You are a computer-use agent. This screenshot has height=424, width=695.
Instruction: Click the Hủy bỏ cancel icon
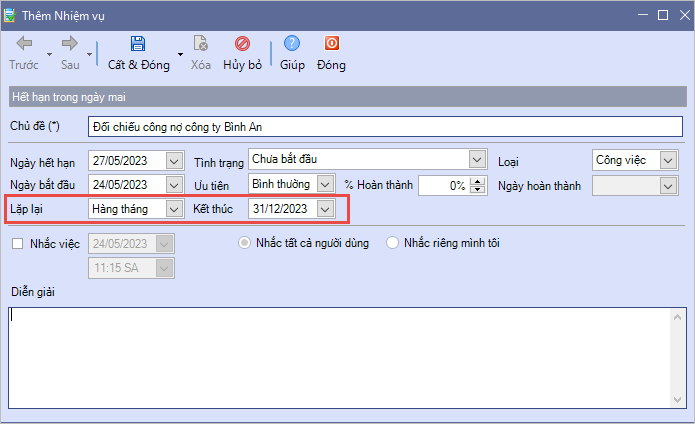(x=242, y=44)
